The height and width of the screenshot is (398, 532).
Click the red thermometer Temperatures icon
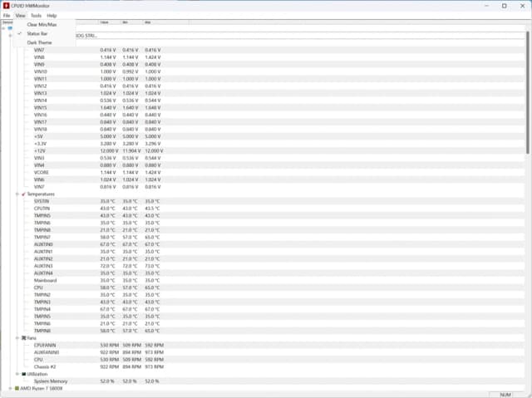click(23, 194)
